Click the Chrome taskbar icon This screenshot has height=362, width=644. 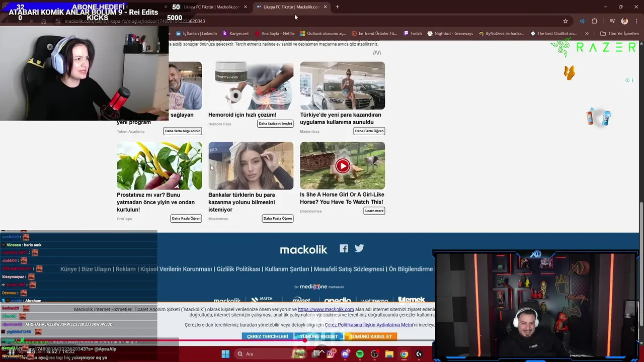tap(404, 354)
